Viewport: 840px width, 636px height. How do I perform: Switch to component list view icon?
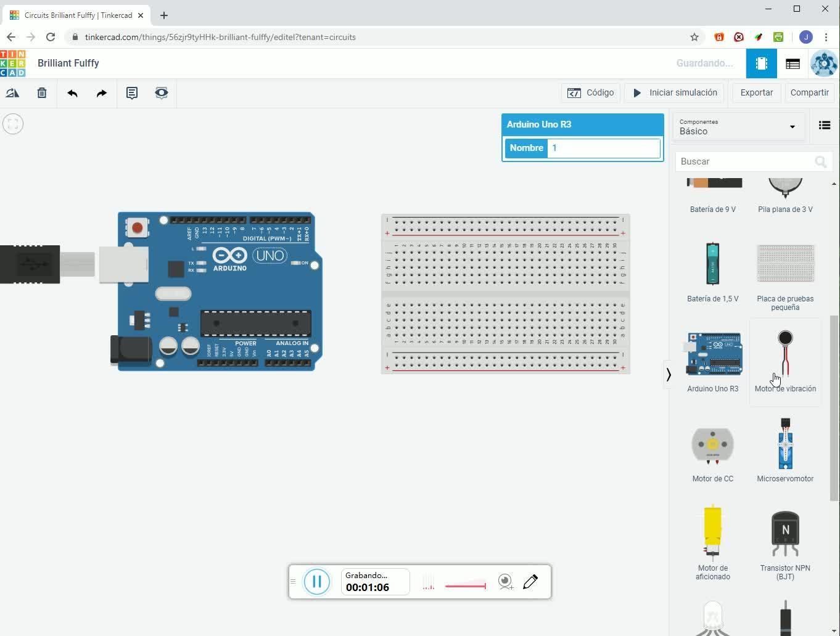coord(793,63)
